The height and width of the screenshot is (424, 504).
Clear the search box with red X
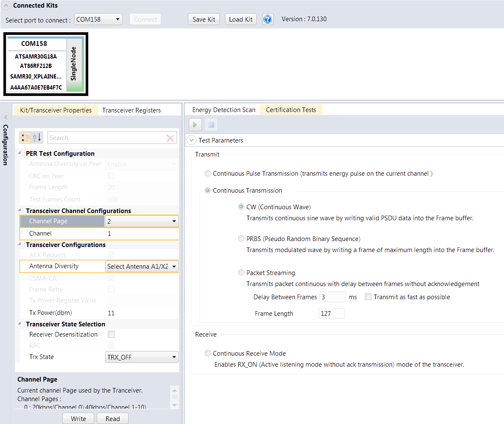170,138
